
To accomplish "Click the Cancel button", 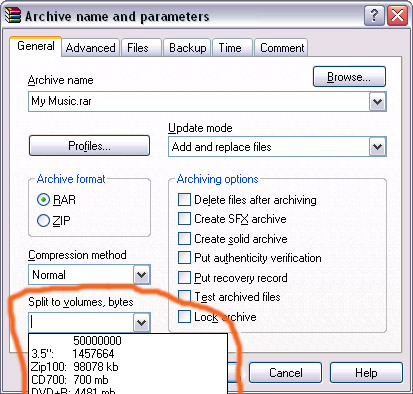I will 285,373.
